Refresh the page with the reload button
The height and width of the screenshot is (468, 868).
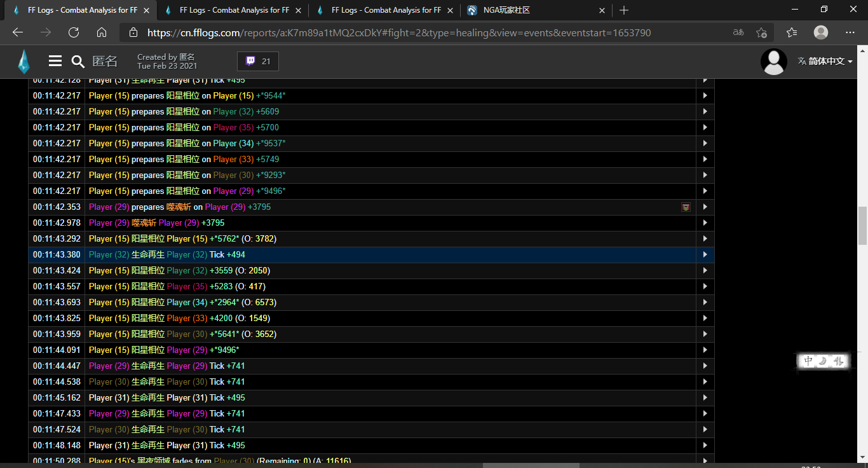point(74,32)
